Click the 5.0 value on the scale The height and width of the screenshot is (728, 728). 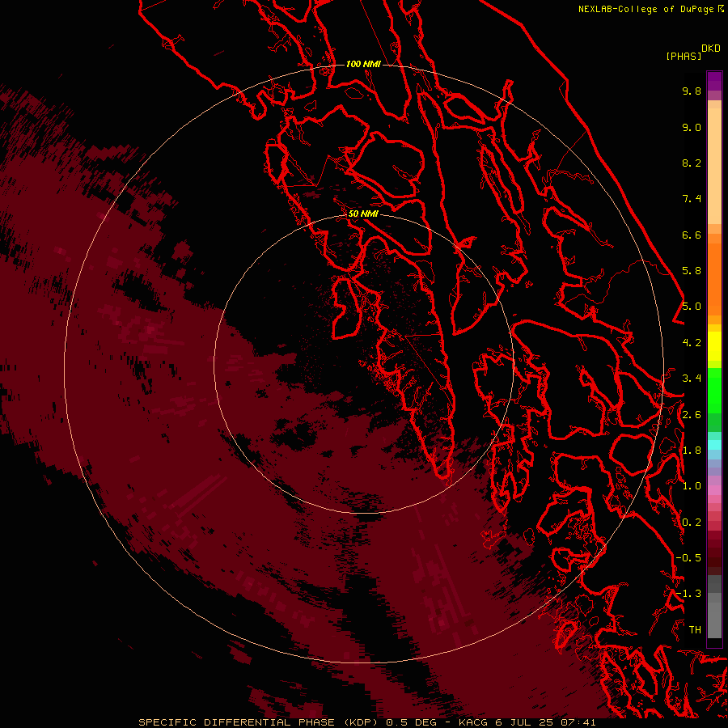click(x=692, y=307)
